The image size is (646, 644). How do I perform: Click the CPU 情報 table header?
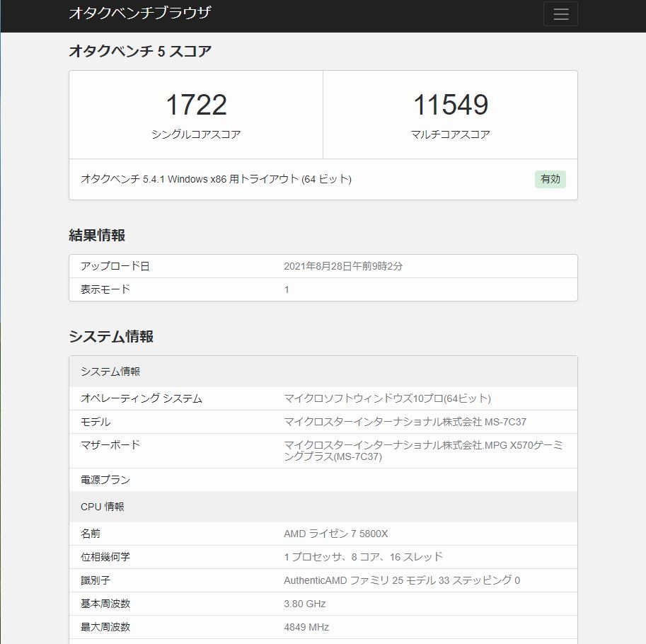pos(323,507)
